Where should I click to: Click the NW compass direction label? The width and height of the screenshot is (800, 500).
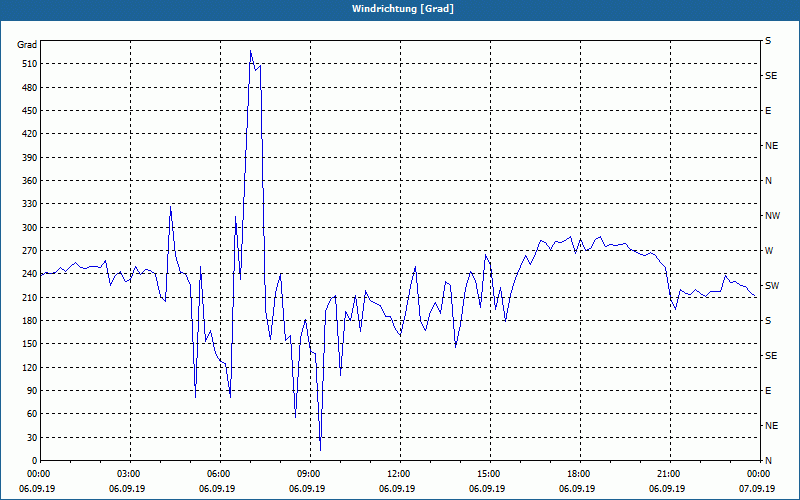pyautogui.click(x=772, y=216)
